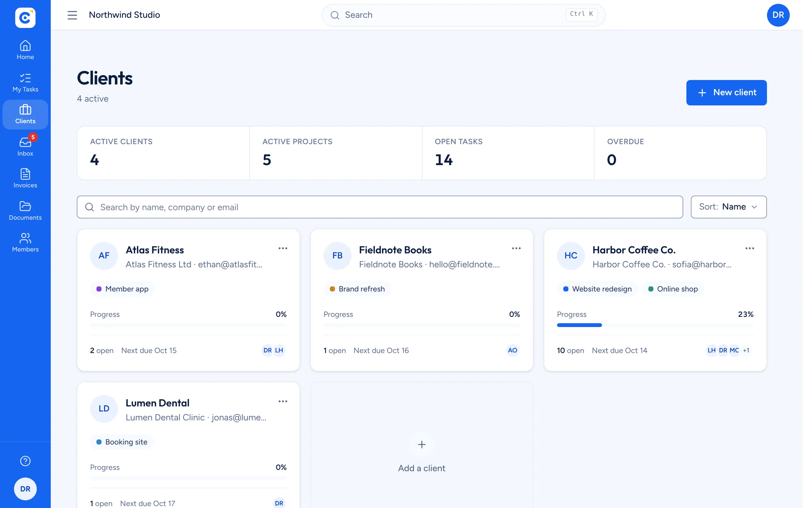Open the Fieldnote Books card options menu

pyautogui.click(x=516, y=248)
